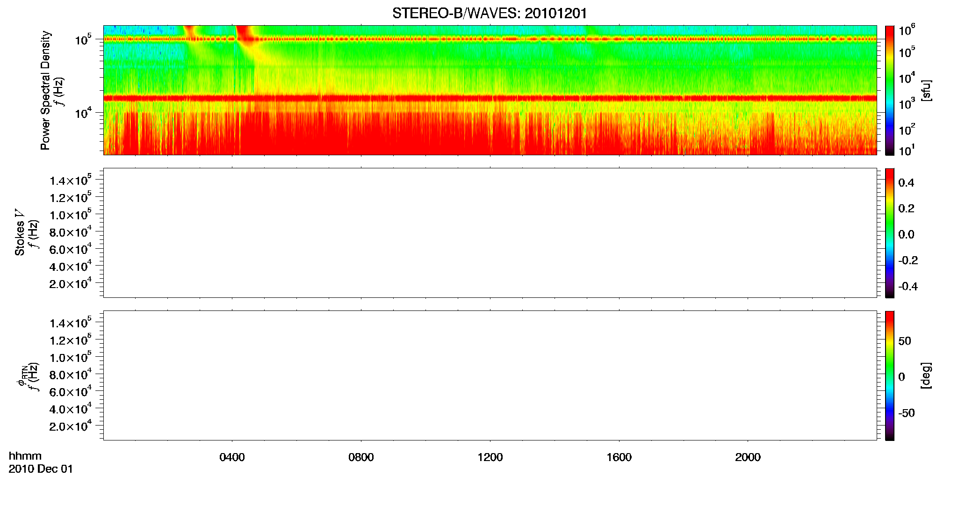This screenshot has width=980, height=505.
Task: Select the 10^1 label on the sfu colorbar
Action: click(x=907, y=150)
